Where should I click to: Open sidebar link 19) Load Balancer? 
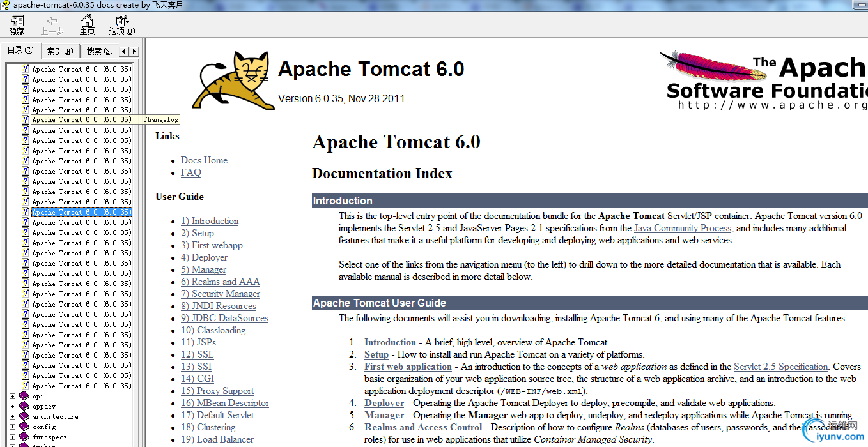(217, 439)
